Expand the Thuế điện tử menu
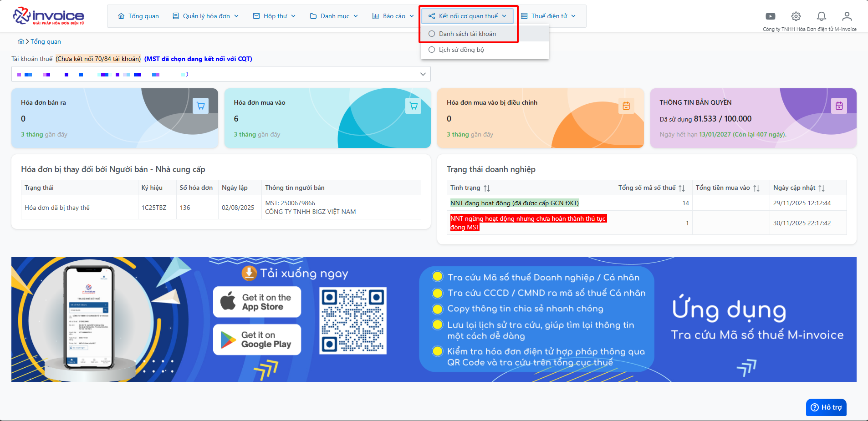The image size is (868, 421). click(x=548, y=16)
